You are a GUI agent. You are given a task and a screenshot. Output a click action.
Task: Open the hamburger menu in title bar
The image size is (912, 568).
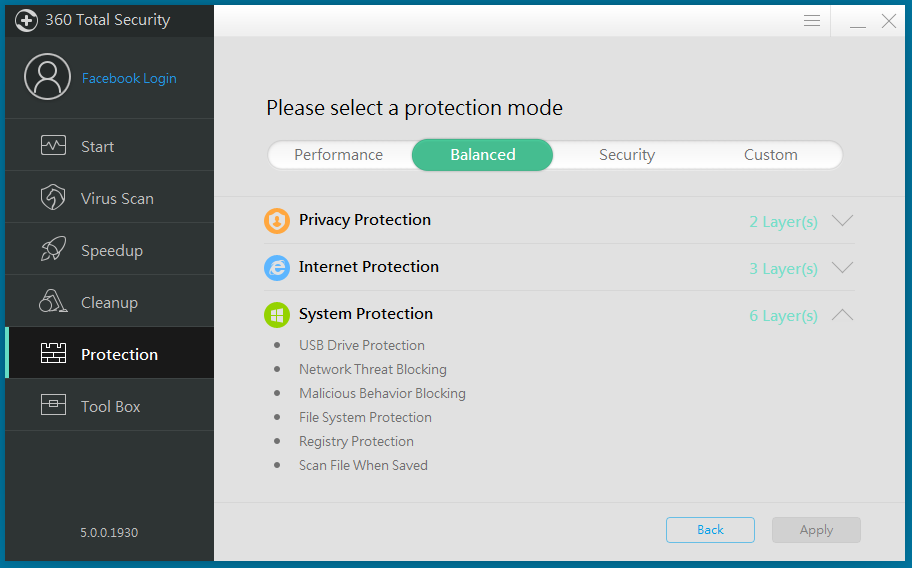pyautogui.click(x=812, y=21)
